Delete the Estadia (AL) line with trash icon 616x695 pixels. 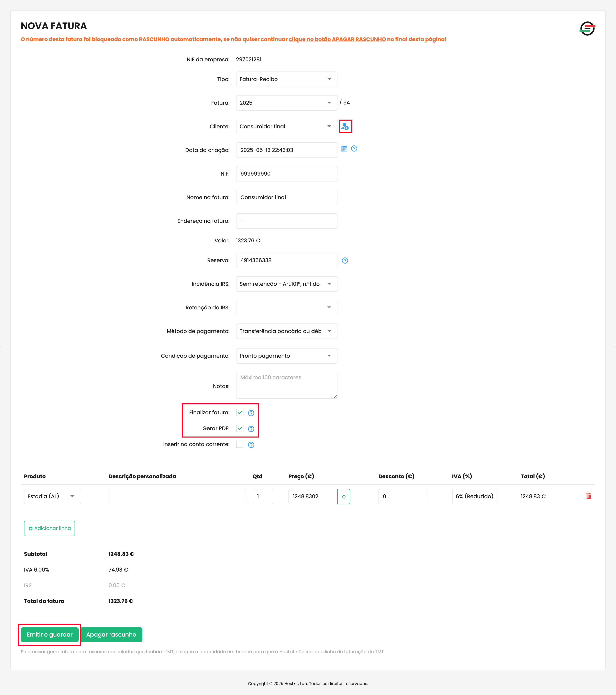coord(588,496)
